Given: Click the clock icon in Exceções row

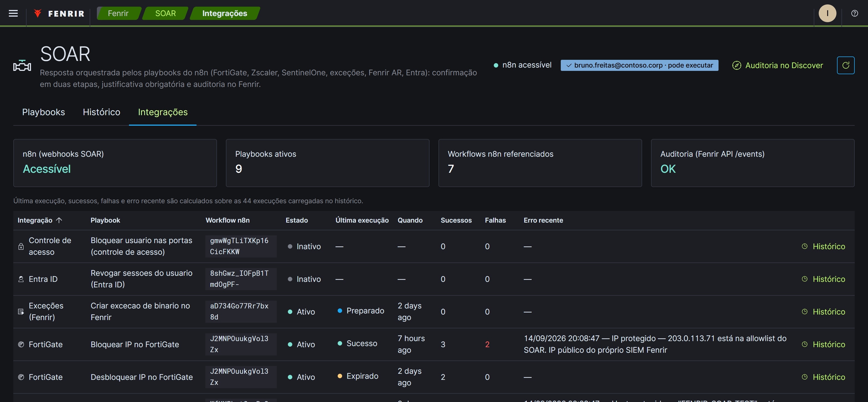Looking at the screenshot, I should (x=805, y=312).
